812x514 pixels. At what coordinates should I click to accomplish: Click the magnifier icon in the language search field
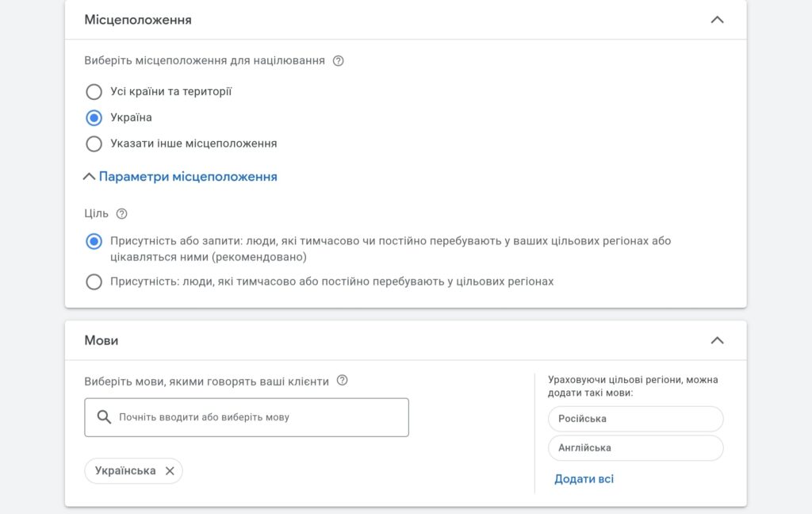104,416
